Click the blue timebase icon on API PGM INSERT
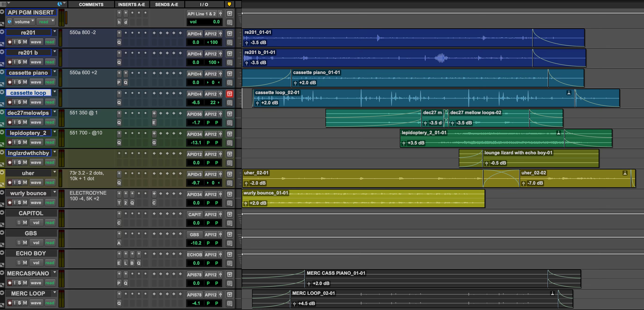The height and width of the screenshot is (310, 644). tap(10, 22)
